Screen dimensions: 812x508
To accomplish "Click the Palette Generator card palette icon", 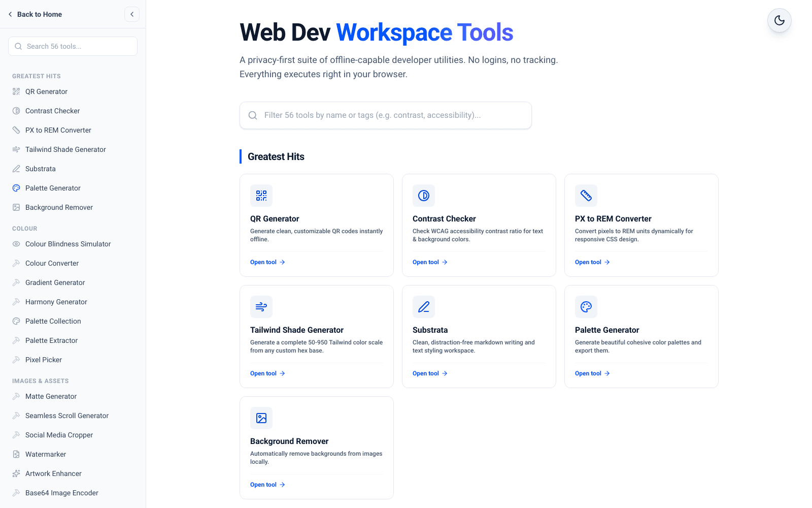I will click(586, 307).
